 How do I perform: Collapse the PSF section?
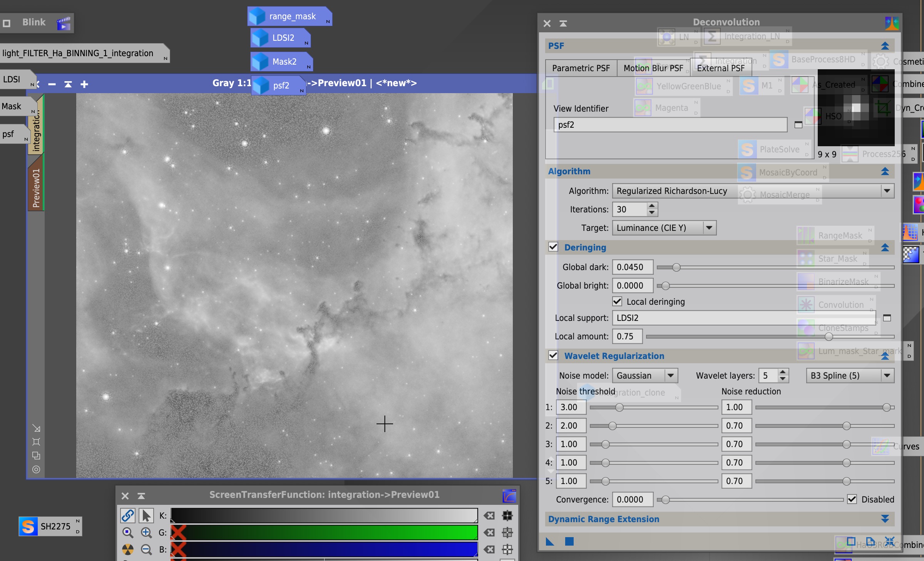point(885,46)
